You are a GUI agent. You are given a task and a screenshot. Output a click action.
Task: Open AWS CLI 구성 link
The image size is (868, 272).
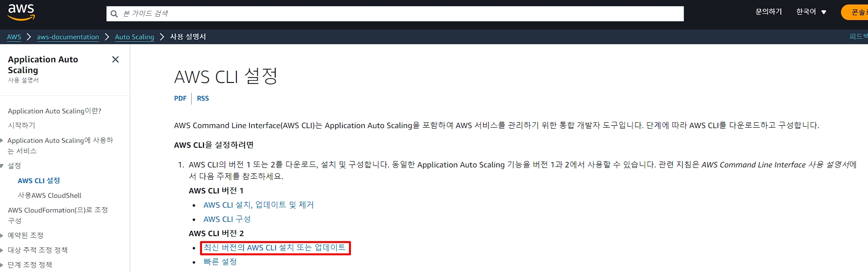pos(227,219)
